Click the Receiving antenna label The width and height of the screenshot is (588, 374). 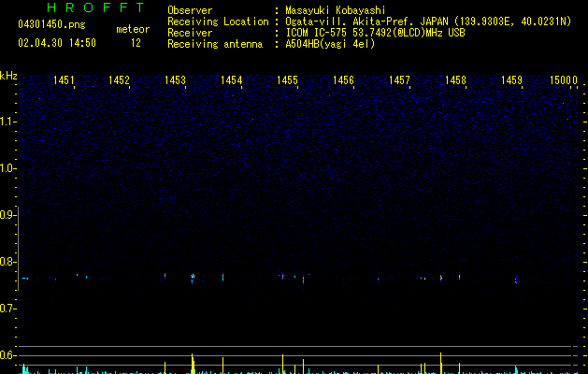point(215,44)
